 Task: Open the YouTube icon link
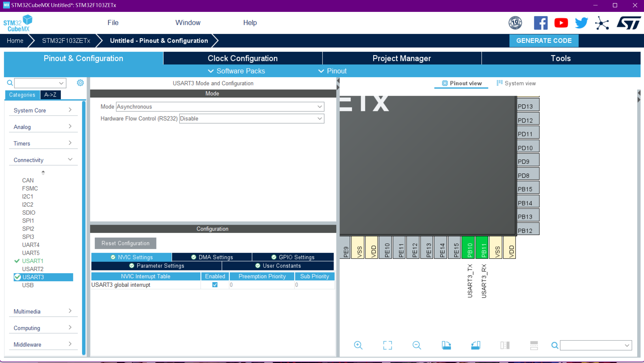561,23
